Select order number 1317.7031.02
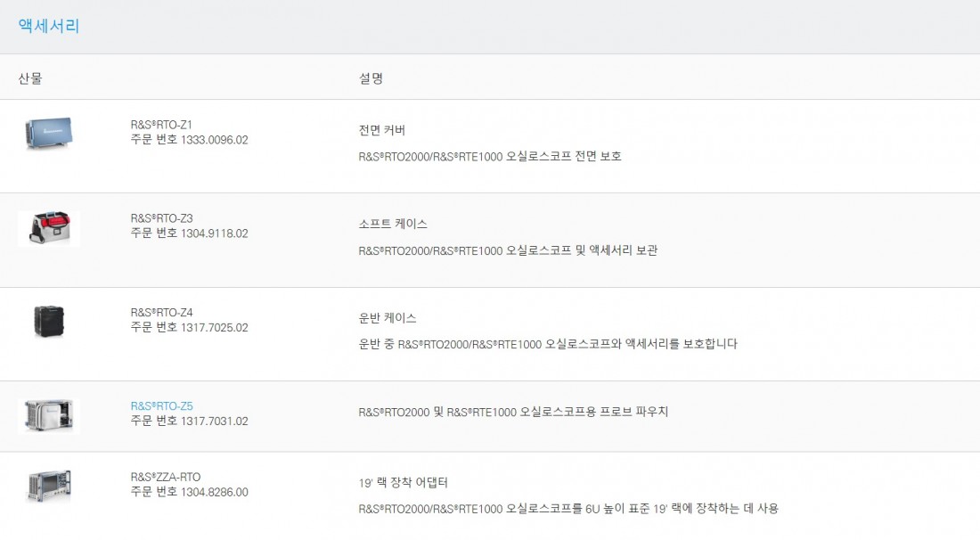The width and height of the screenshot is (980, 540). pyautogui.click(x=215, y=421)
